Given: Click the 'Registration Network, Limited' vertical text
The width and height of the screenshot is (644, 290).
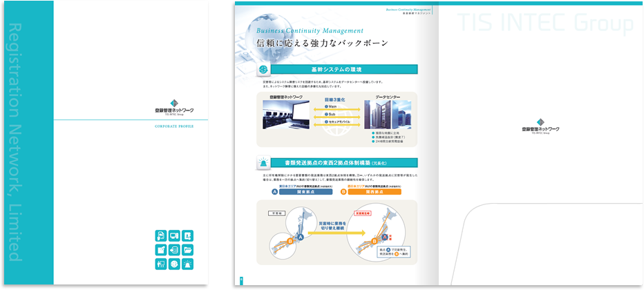Looking at the screenshot, I should pos(15,142).
